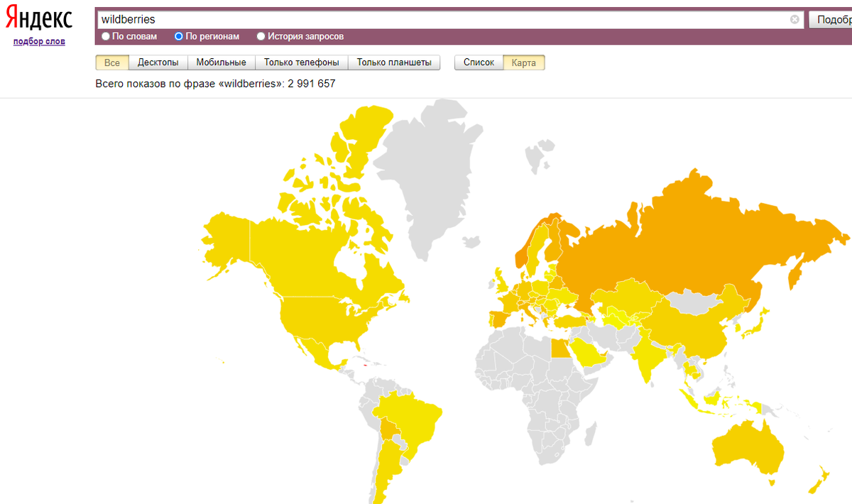Click Saudi Arabia on the map
This screenshot has width=852, height=504.
click(x=589, y=351)
